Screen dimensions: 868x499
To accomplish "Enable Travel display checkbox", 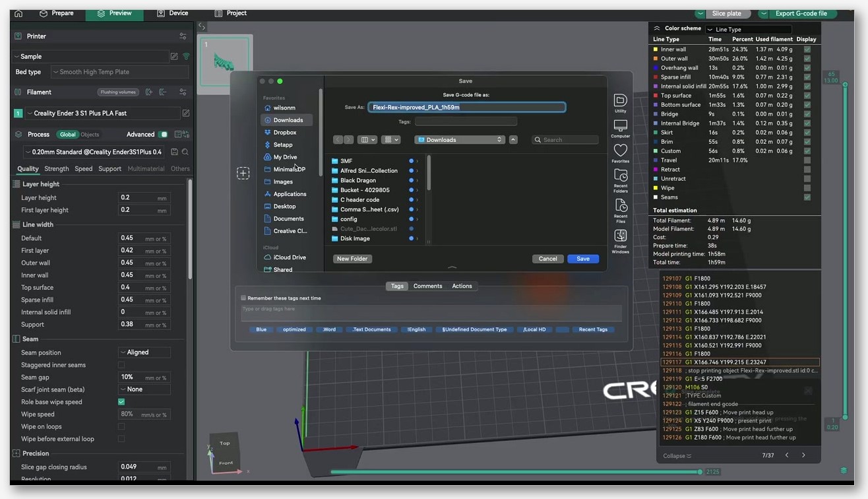I will click(807, 160).
